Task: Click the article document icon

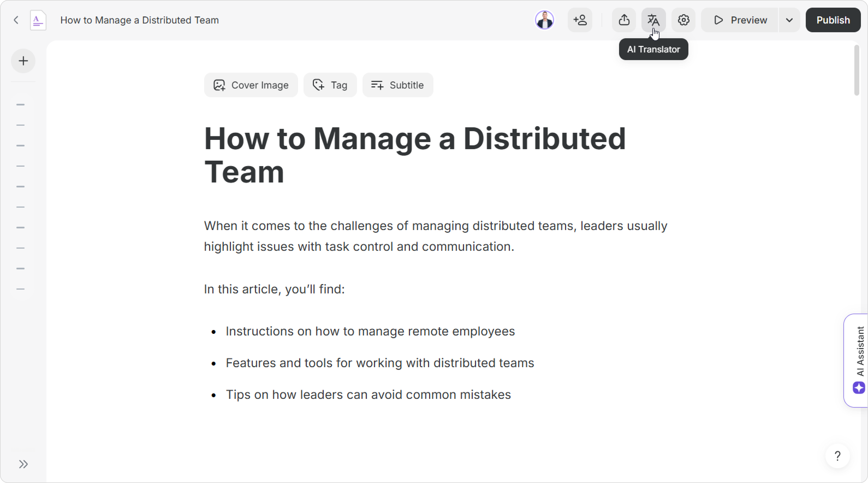Action: coord(38,20)
